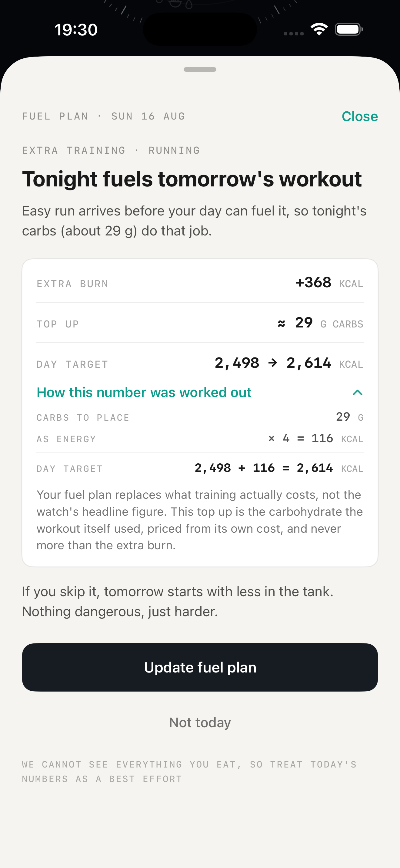Image resolution: width=400 pixels, height=868 pixels.
Task: Tap the 2,498 + 116 = 2,614 equation
Action: (263, 468)
